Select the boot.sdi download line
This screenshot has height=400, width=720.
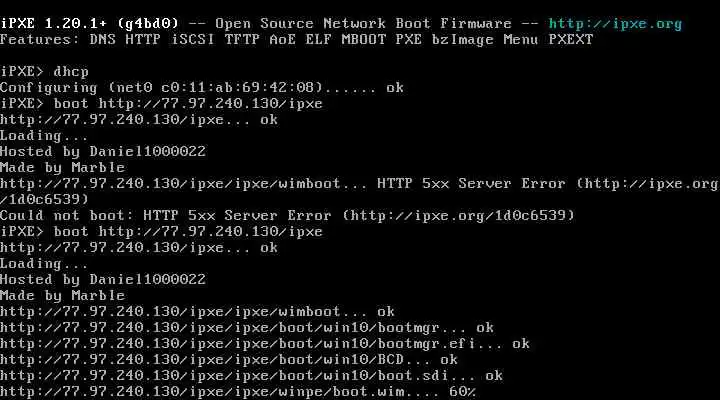click(251, 376)
